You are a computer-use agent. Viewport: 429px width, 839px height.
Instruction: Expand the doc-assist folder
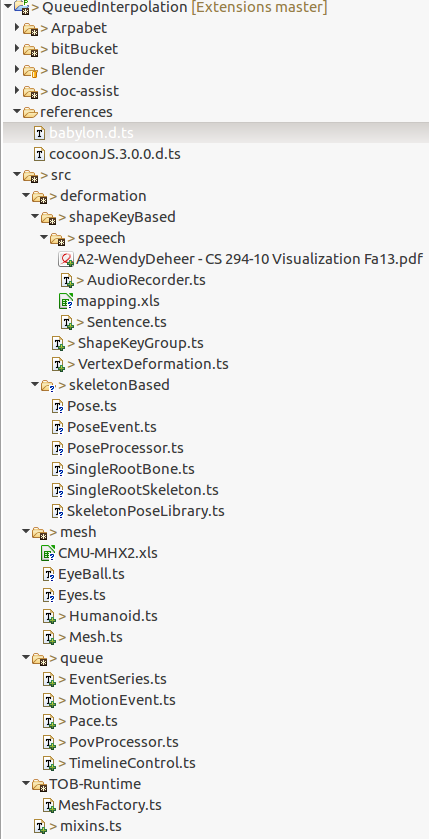tap(17, 90)
